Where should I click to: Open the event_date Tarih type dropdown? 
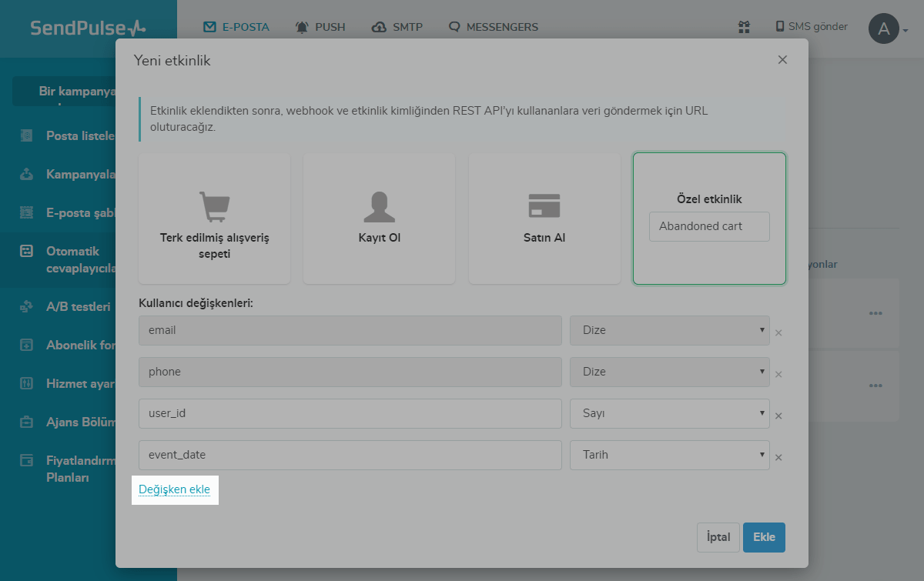[669, 455]
